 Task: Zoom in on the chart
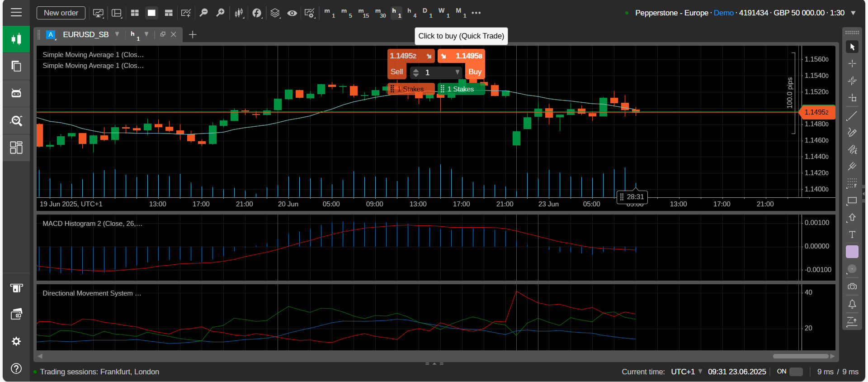pos(220,13)
